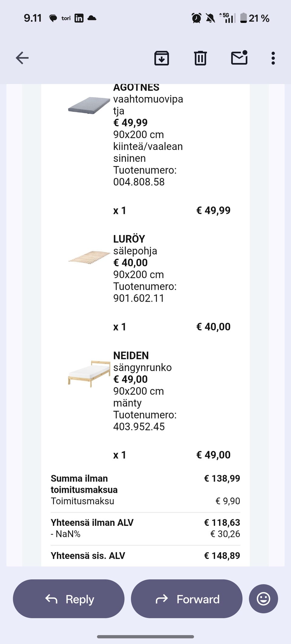This screenshot has height=644, width=291.
Task: Delete this email with trash icon
Action: pyautogui.click(x=200, y=58)
